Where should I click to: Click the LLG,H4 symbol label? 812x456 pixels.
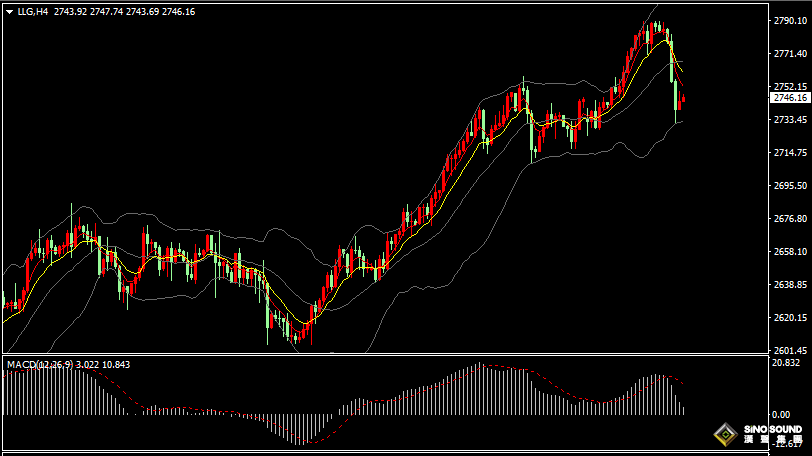(x=33, y=11)
